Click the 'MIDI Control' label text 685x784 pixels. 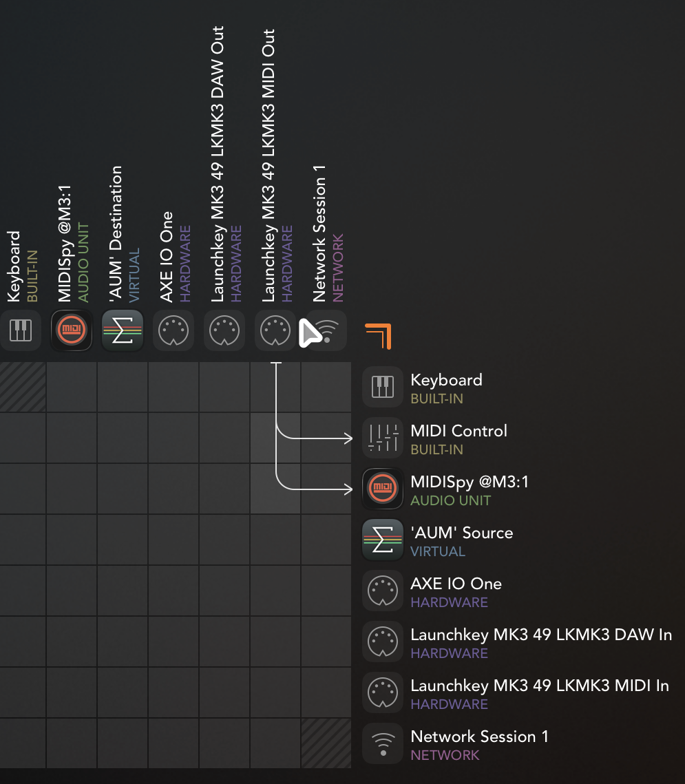[x=459, y=431]
